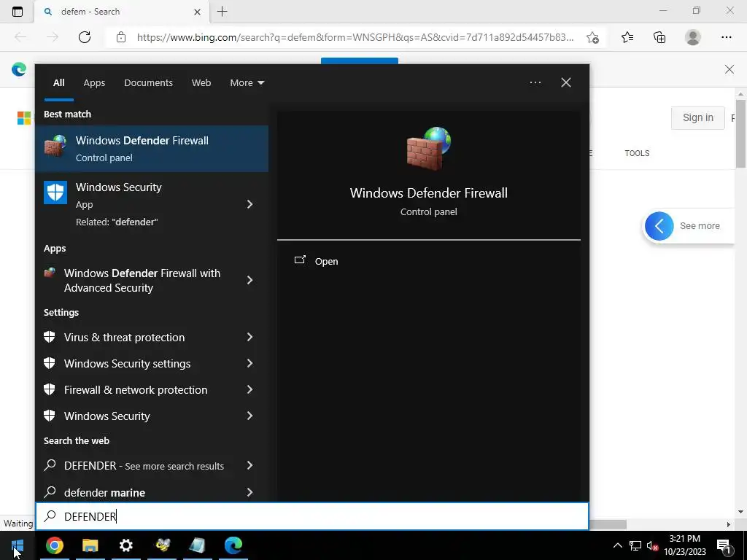
Task: Switch to the Apps search tab
Action: click(94, 83)
